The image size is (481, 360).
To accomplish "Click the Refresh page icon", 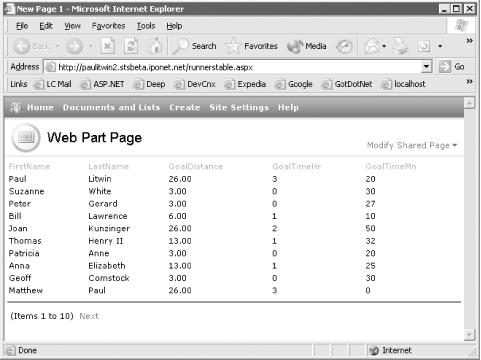I will pos(131,46).
